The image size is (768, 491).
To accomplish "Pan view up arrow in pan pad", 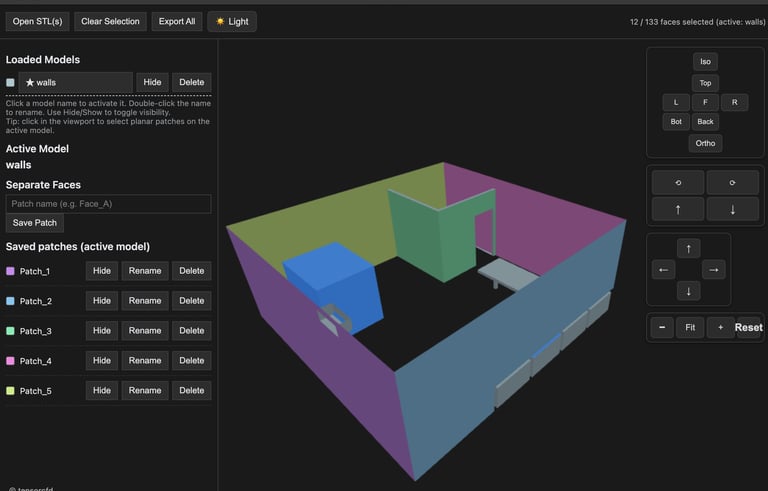I will 688,248.
